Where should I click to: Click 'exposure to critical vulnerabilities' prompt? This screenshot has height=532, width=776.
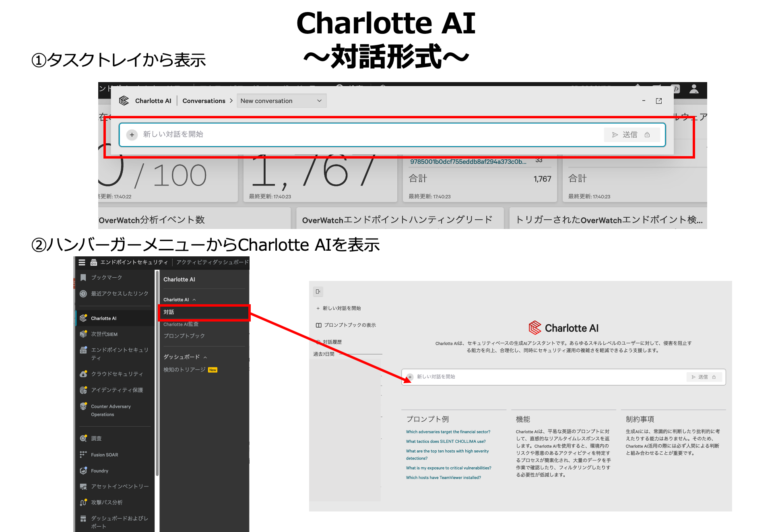pos(448,468)
